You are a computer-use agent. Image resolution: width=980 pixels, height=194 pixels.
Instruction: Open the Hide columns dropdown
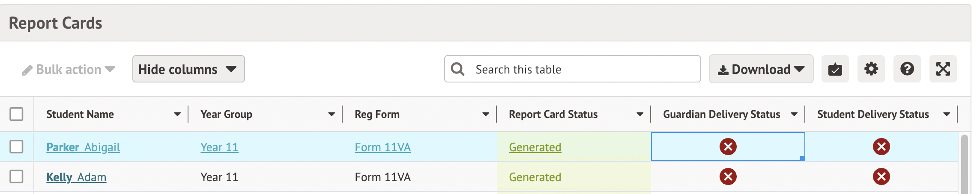point(188,69)
